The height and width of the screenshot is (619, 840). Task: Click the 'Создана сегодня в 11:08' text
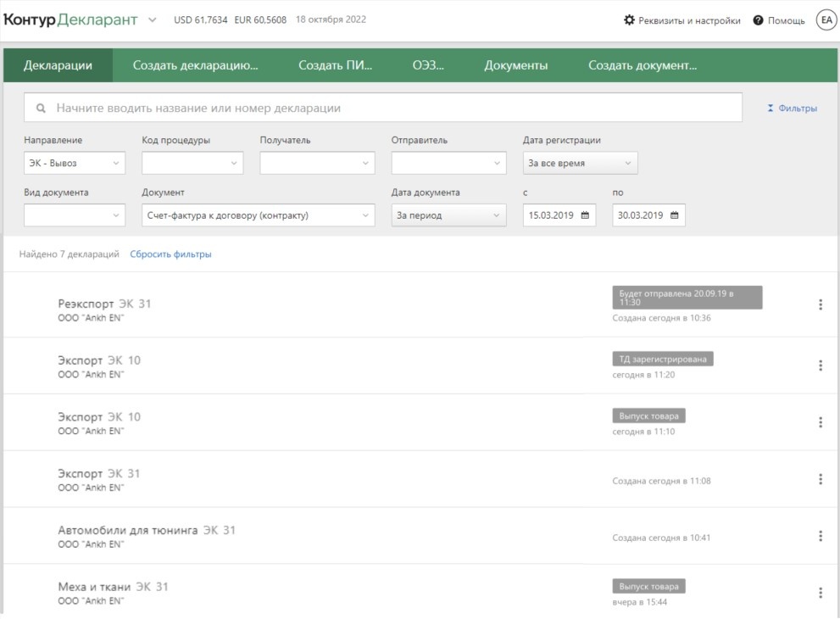pos(662,481)
